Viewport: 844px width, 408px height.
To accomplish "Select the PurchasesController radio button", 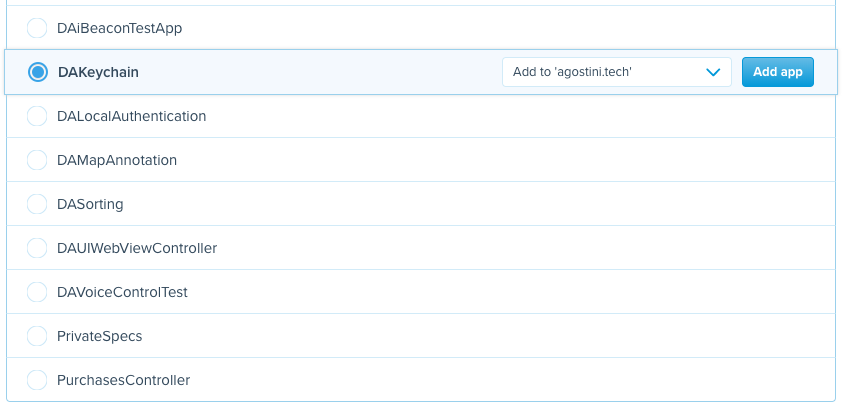I will click(37, 380).
